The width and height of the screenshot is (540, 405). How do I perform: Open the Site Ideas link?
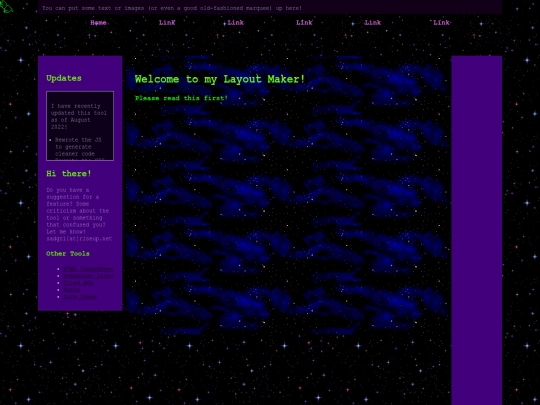[x=80, y=297]
